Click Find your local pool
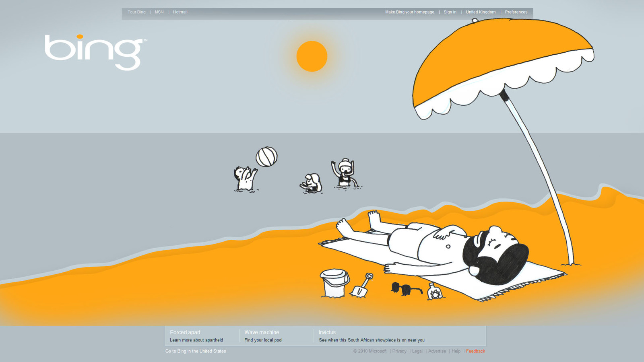Screen dimensions: 644x362 click(263, 340)
